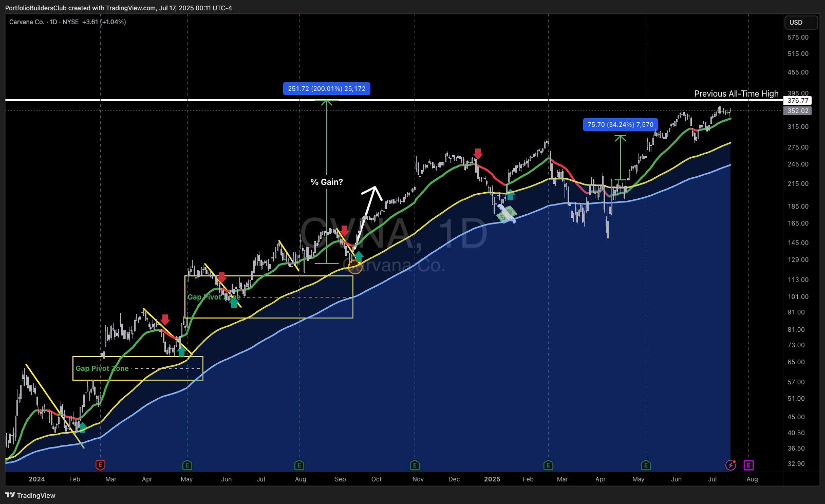This screenshot has width=825, height=504.
Task: Click the 'Previous All-Time High' line label
Action: tap(736, 94)
